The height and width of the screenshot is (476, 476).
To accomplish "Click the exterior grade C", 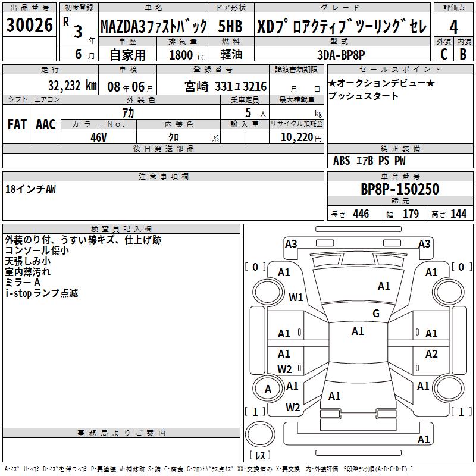I will [x=444, y=54].
